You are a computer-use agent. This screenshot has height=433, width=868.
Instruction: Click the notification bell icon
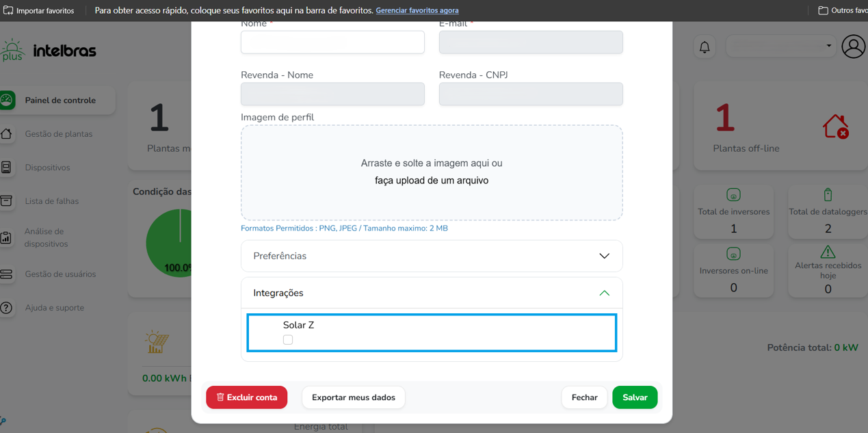point(705,47)
